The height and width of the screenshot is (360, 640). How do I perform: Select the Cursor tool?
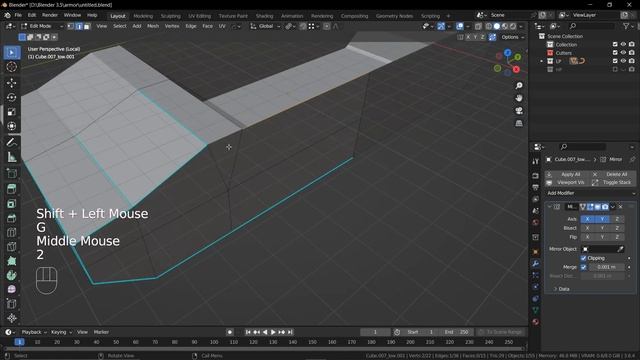click(12, 67)
